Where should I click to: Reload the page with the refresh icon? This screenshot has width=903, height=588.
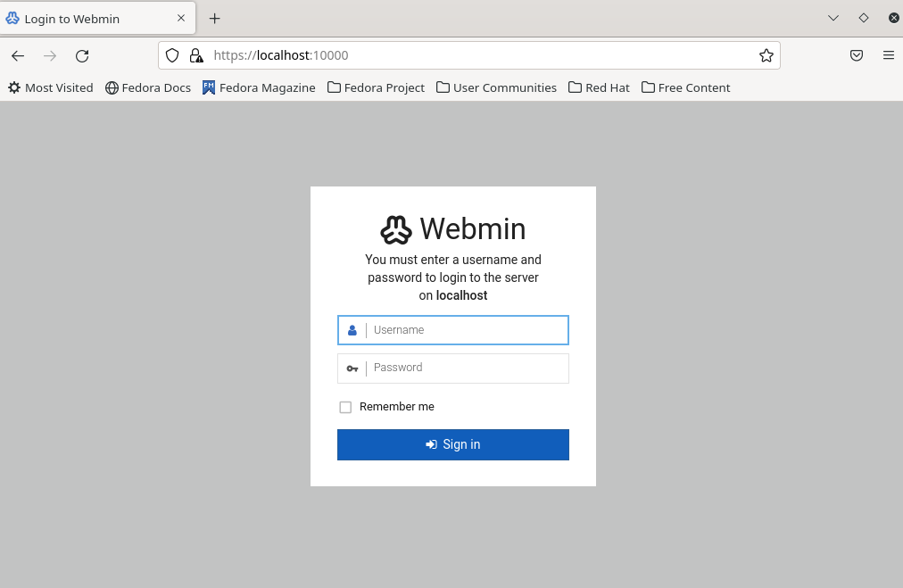[82, 55]
